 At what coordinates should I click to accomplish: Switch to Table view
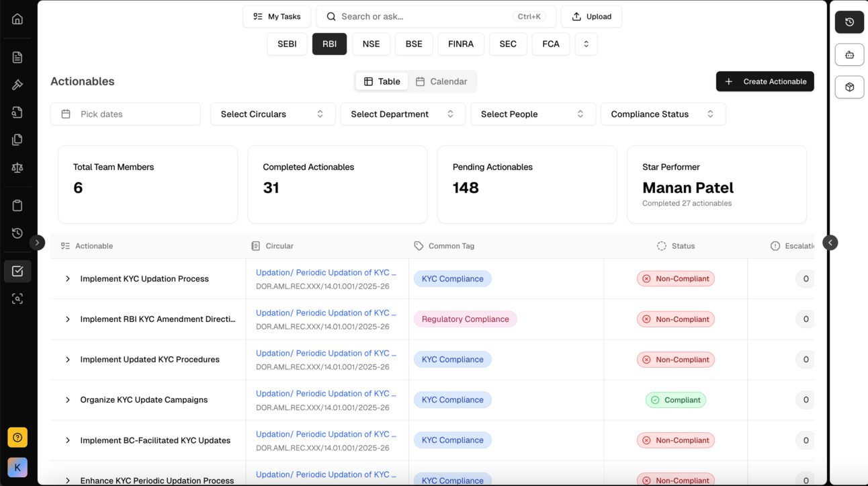coord(382,81)
